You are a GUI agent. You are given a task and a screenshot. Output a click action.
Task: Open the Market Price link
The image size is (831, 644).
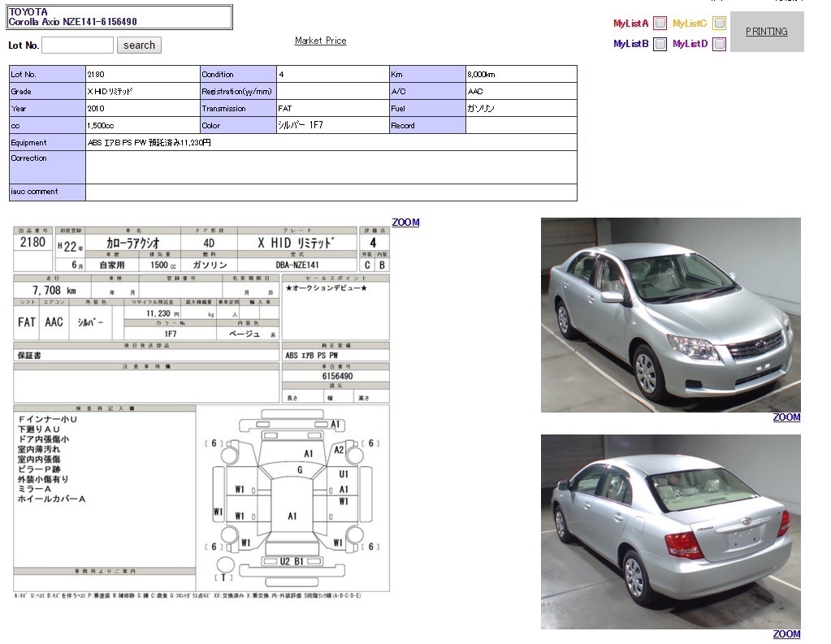pos(320,41)
